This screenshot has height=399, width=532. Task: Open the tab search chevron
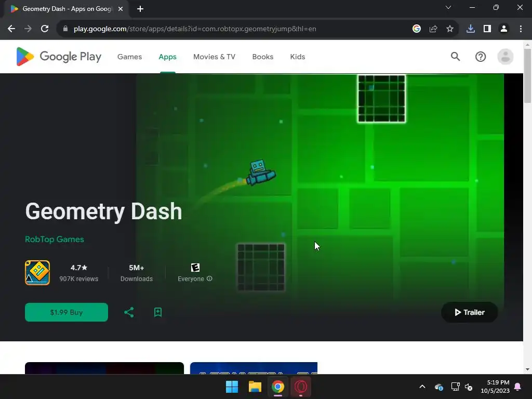tap(448, 7)
